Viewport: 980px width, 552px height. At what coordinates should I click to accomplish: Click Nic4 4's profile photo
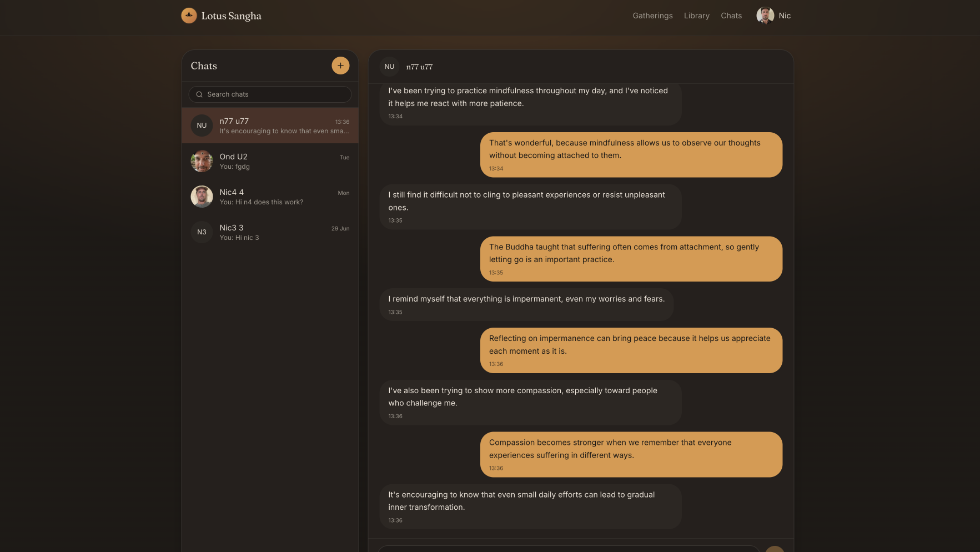(202, 197)
